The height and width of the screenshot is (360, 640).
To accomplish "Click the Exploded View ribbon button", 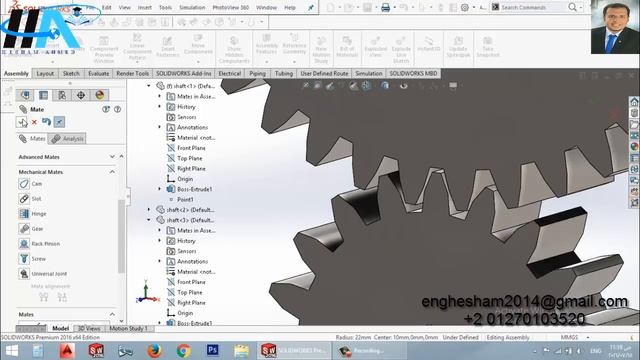I will click(x=376, y=46).
